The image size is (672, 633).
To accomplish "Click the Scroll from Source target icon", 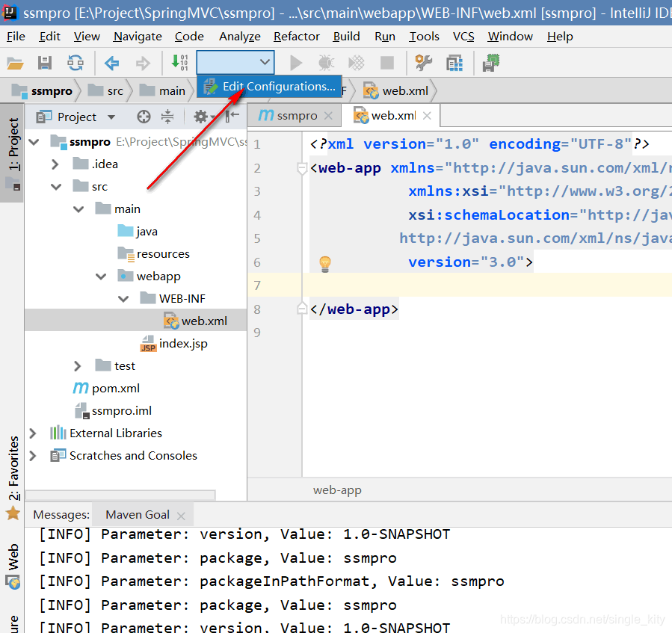I will 144,117.
